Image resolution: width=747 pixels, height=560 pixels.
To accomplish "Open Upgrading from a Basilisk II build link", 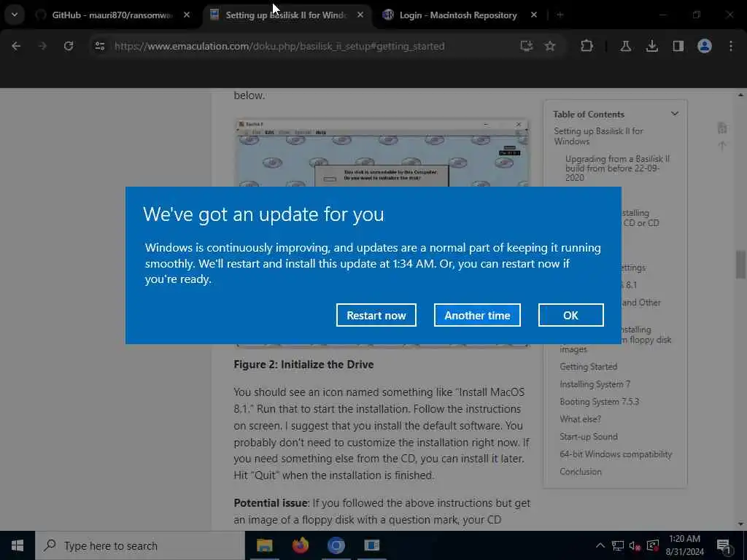I will [x=617, y=168].
